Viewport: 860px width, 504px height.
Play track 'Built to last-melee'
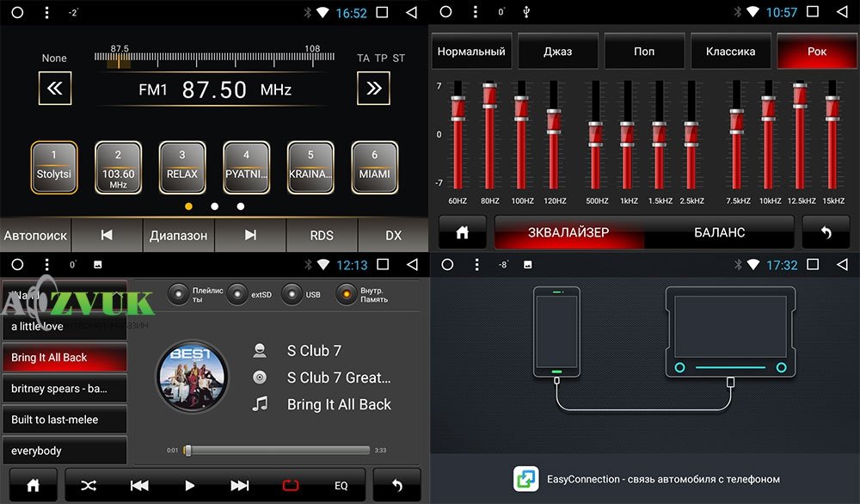pyautogui.click(x=64, y=420)
